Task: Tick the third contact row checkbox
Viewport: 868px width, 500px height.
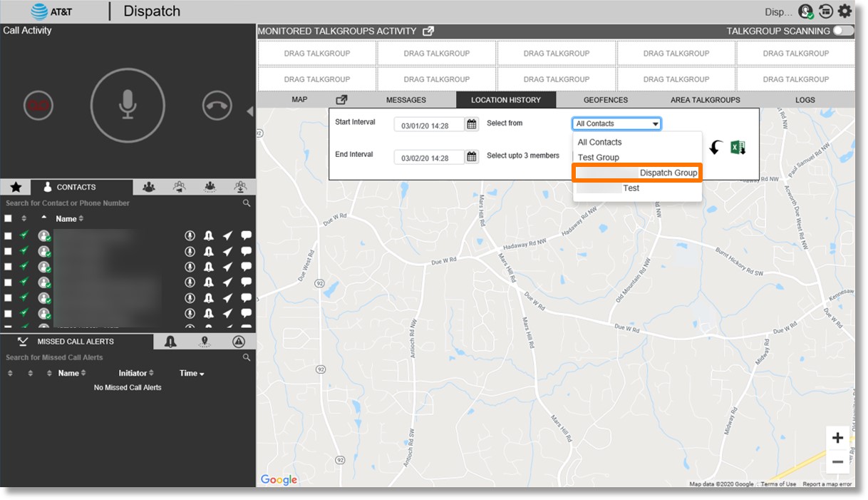Action: coord(8,267)
